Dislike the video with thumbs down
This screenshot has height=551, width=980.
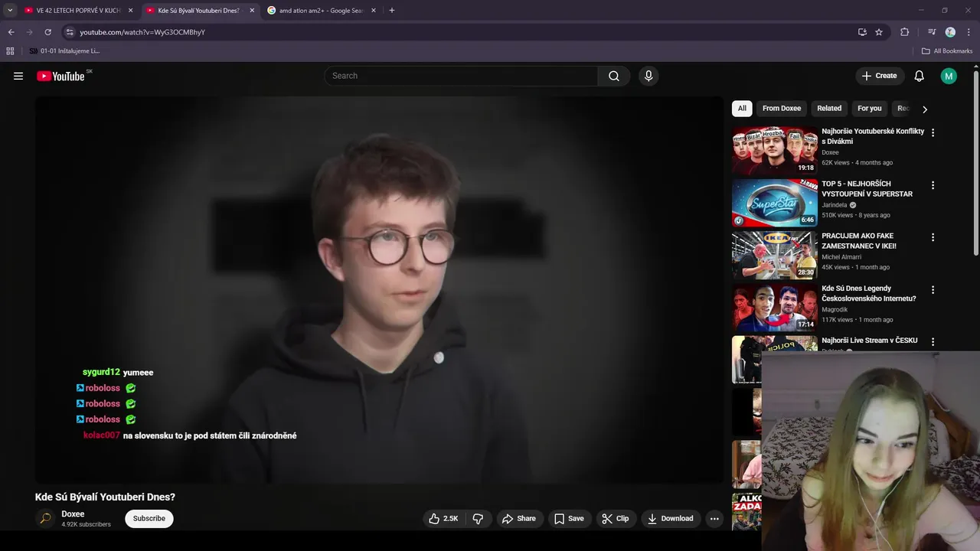coord(478,519)
